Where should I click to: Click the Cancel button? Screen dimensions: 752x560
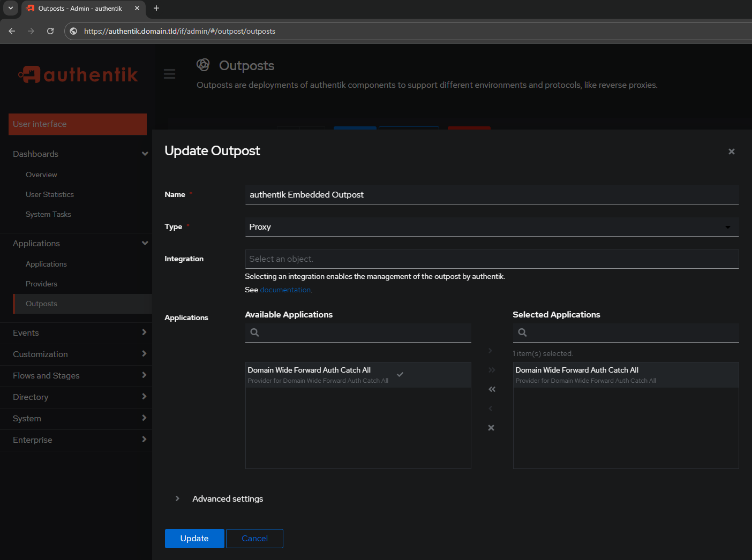pos(254,538)
